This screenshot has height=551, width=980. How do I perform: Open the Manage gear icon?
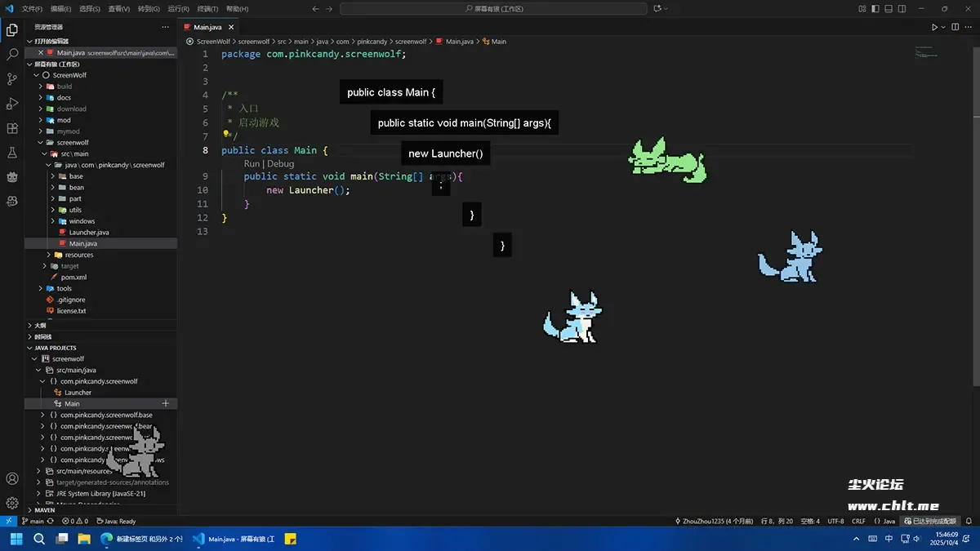coord(12,504)
